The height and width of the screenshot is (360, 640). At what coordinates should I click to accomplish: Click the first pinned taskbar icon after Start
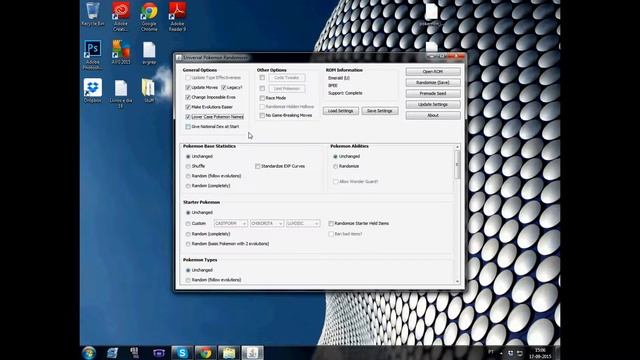tap(112, 353)
